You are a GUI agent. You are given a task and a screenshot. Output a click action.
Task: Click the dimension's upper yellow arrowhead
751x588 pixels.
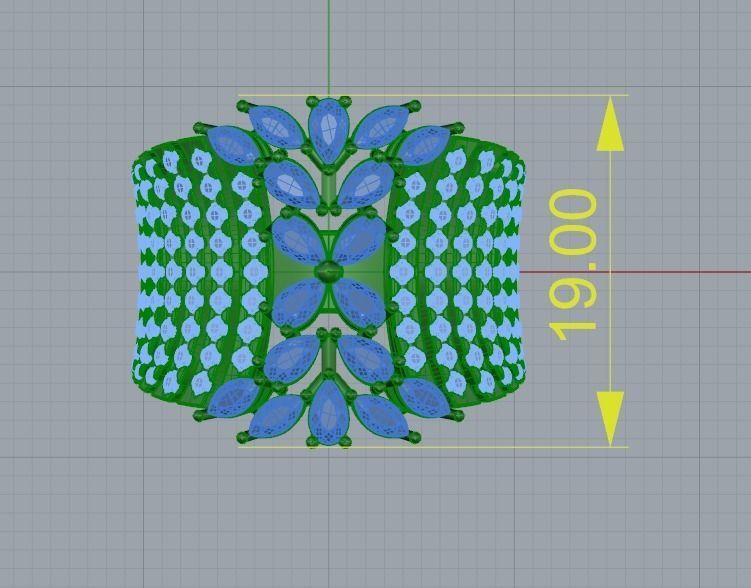610,124
